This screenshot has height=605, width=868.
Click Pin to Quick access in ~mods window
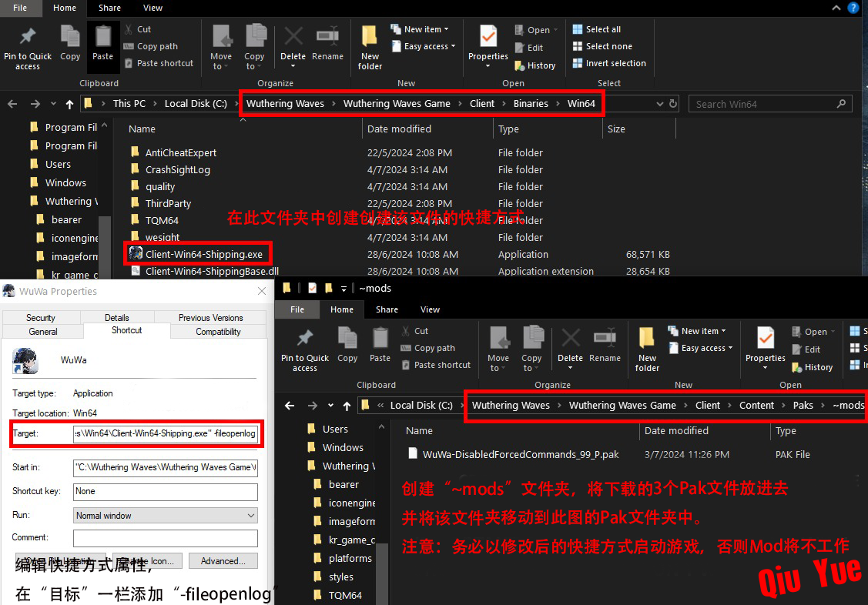[304, 350]
